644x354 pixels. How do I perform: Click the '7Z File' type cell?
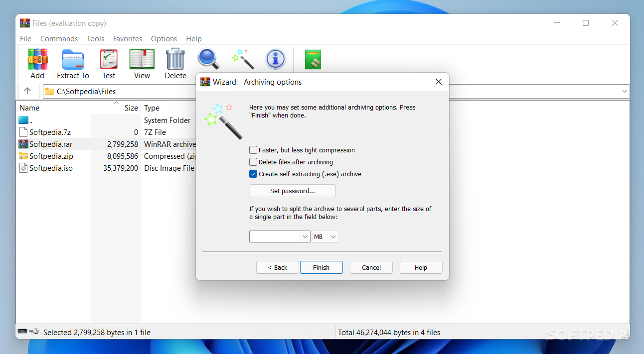tap(155, 132)
